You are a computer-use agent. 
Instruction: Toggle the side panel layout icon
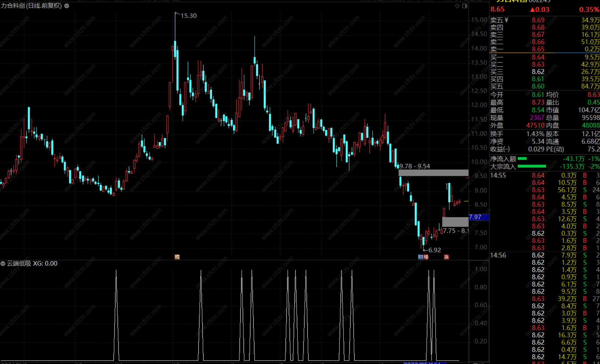pyautogui.click(x=465, y=6)
